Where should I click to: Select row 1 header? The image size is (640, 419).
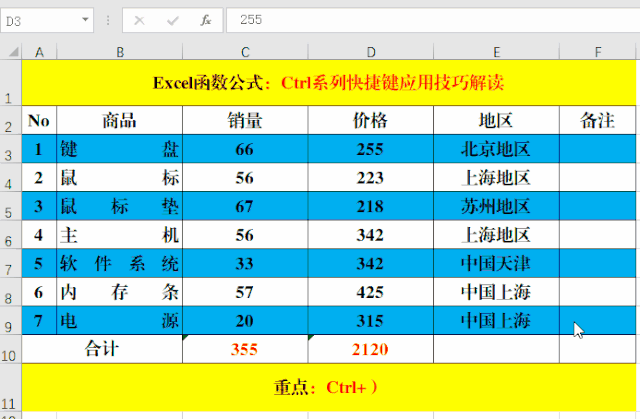click(11, 83)
